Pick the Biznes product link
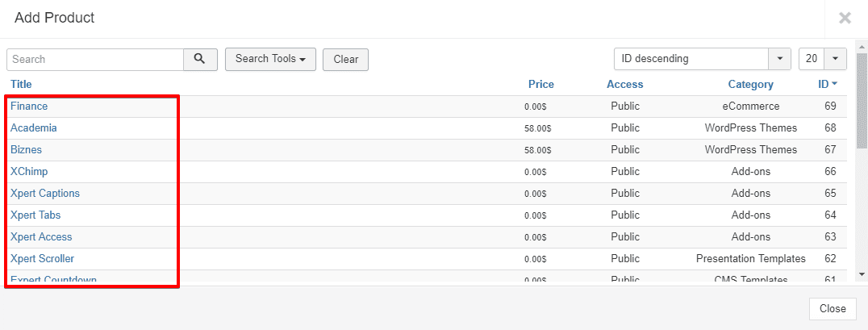This screenshot has height=330, width=868. click(x=26, y=149)
